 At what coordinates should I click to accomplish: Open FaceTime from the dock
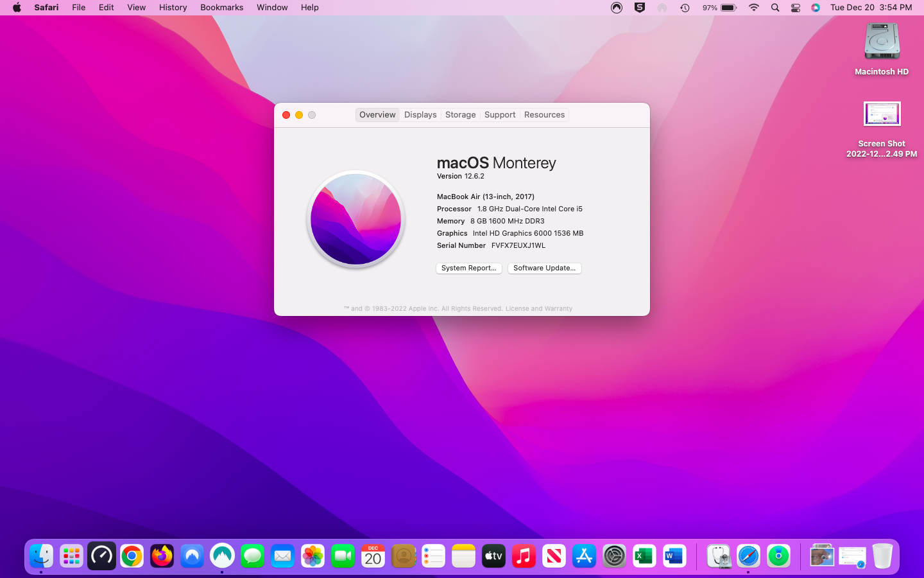[343, 556]
